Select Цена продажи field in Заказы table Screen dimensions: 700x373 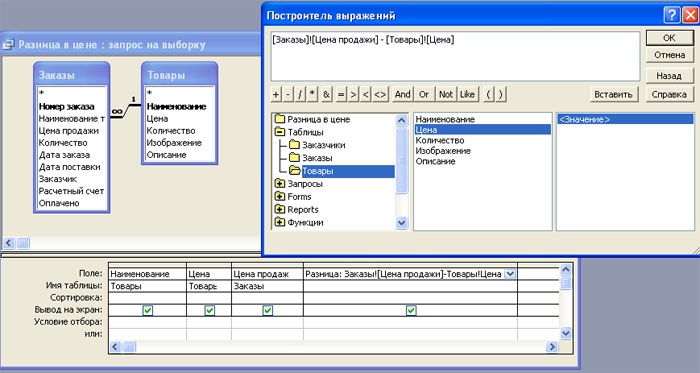(x=68, y=131)
